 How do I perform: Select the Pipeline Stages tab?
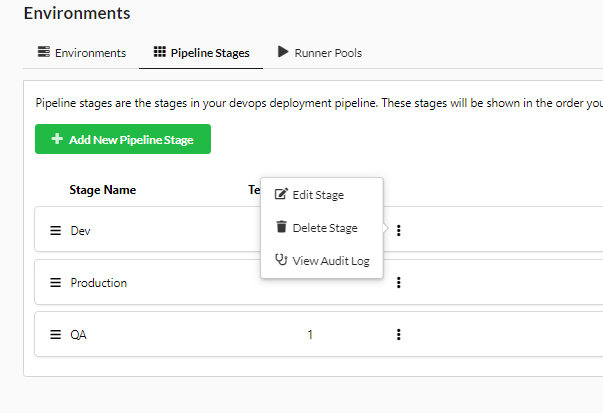201,53
